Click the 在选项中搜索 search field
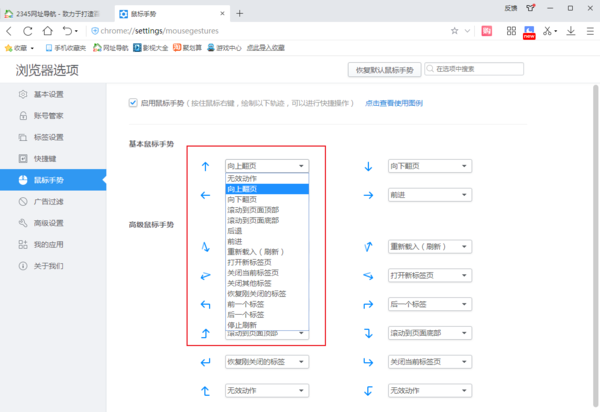Image resolution: width=600 pixels, height=412 pixels. click(508, 70)
